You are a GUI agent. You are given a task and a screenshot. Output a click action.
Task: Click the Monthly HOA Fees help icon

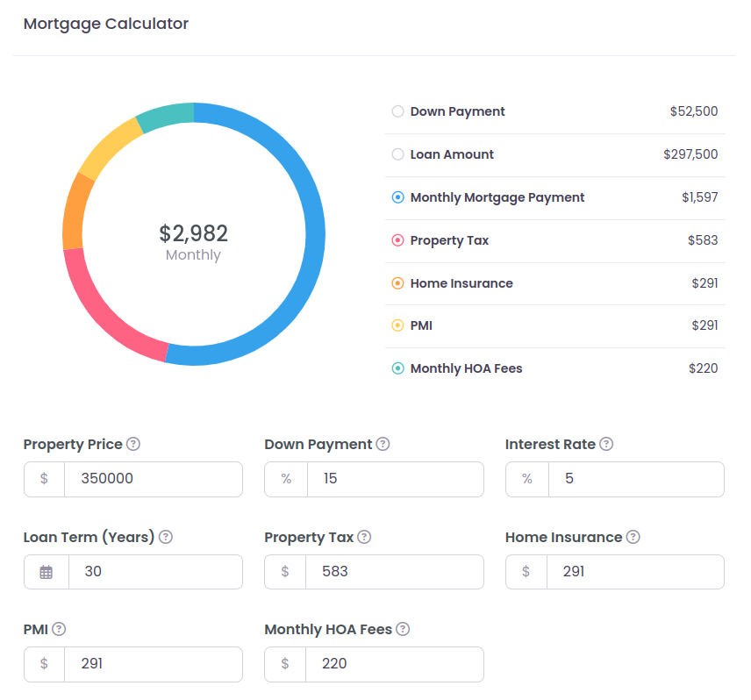click(403, 629)
